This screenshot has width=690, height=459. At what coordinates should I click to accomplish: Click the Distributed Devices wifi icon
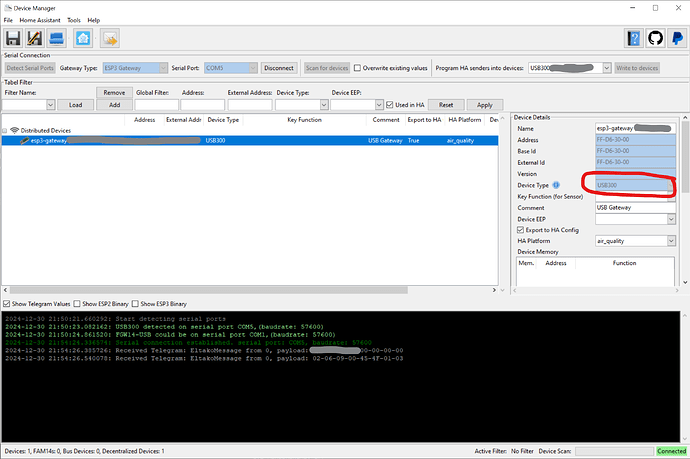(15, 130)
